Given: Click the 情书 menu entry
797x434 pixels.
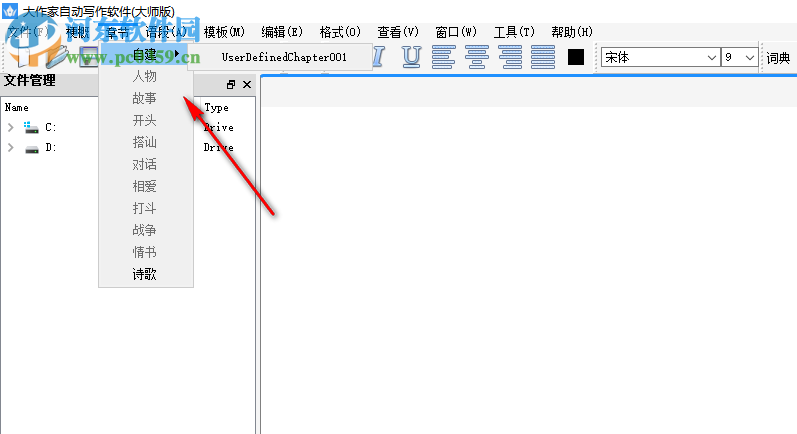Looking at the screenshot, I should pyautogui.click(x=145, y=252).
